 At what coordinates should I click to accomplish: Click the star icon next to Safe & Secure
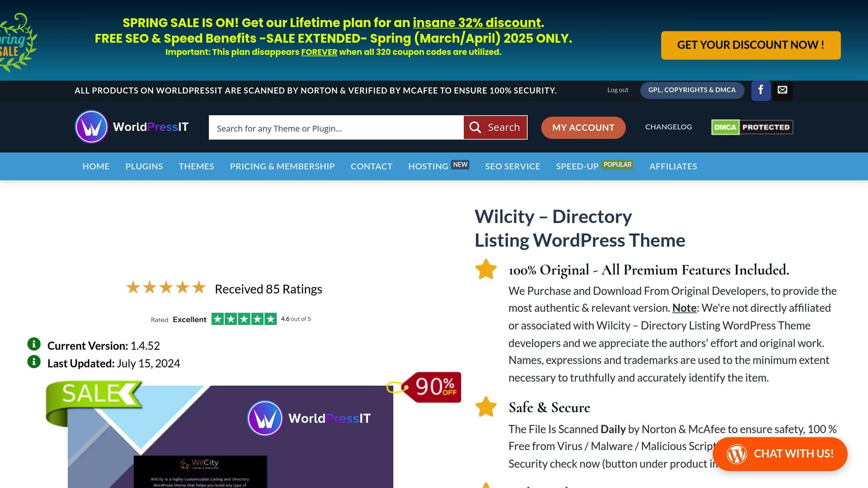[x=486, y=407]
